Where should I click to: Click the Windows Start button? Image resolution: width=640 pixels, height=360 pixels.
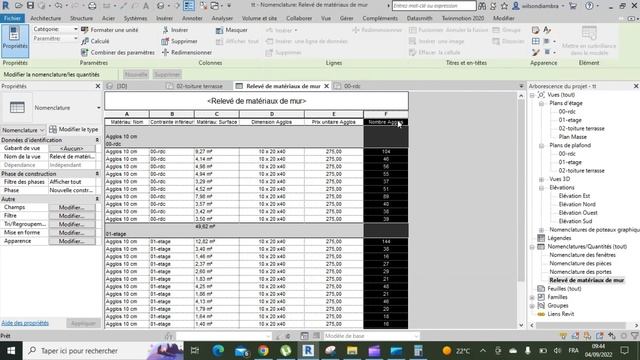[x=11, y=351]
